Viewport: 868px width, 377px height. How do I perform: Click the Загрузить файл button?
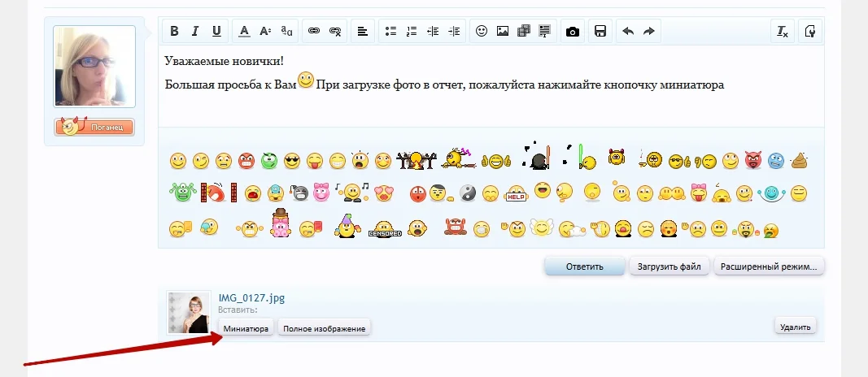click(670, 266)
